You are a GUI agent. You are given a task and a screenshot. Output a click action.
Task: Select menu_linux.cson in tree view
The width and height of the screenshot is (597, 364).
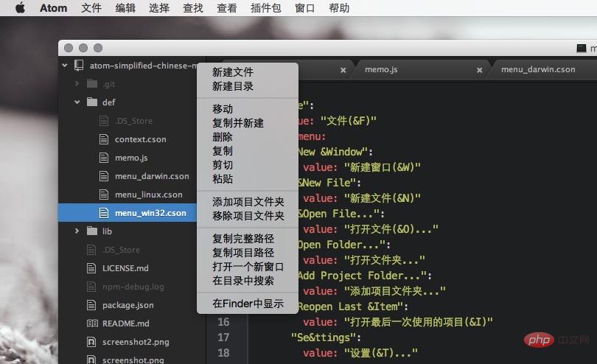[148, 195]
